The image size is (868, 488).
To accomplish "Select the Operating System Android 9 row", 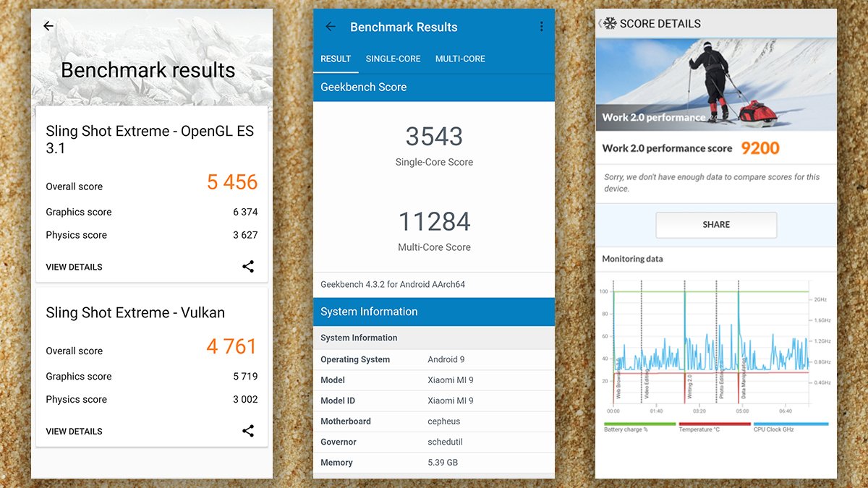I will point(434,359).
